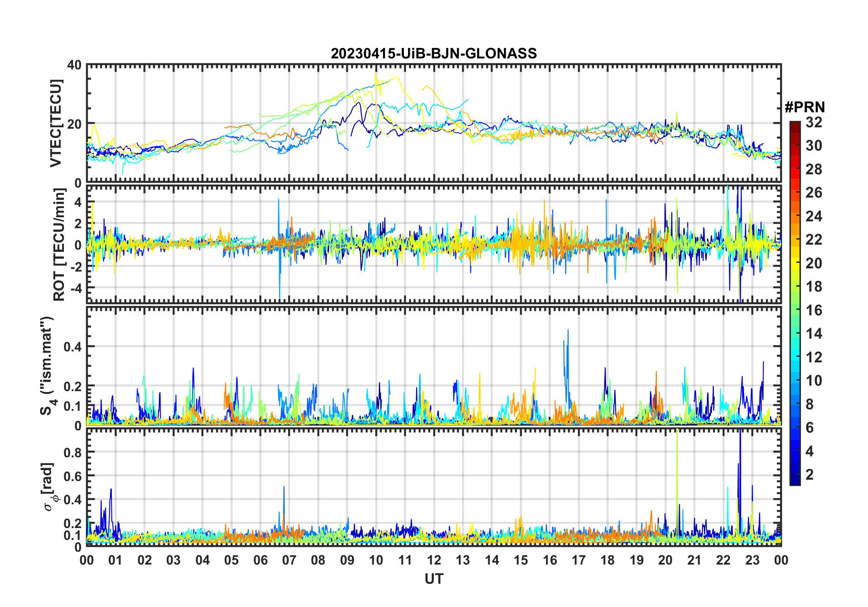Click the UT x-axis label
Screen dimensions: 868x607
[434, 579]
